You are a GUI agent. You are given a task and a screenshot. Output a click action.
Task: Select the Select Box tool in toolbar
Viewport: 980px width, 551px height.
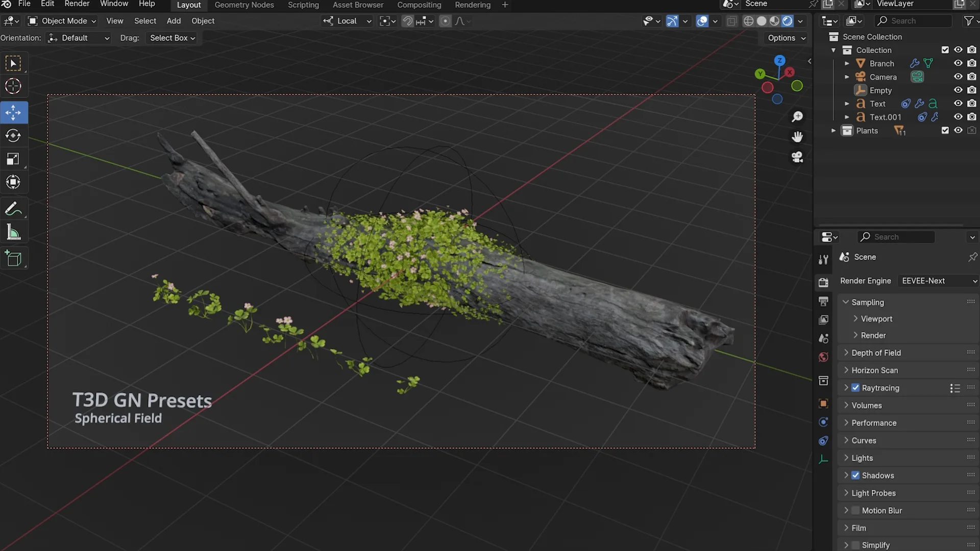coord(13,63)
